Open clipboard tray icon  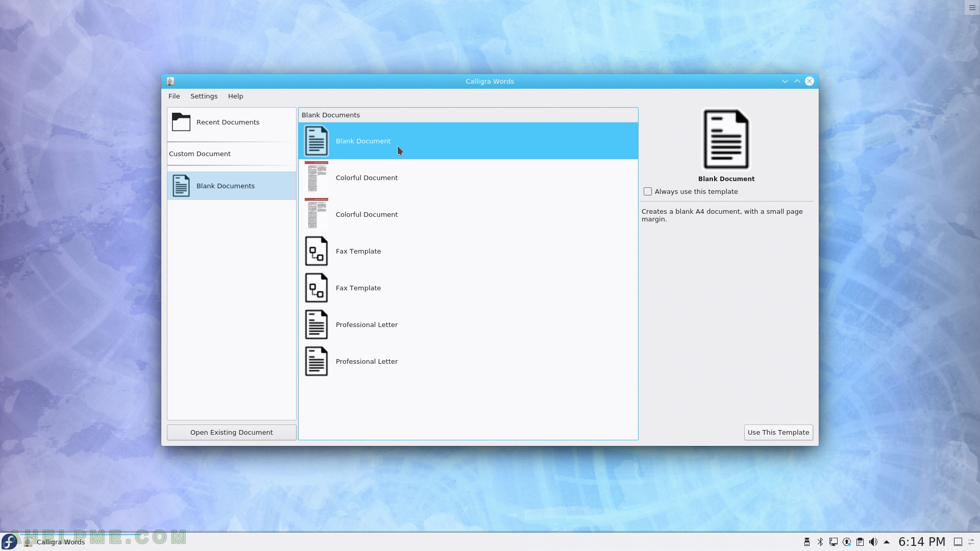pos(860,542)
